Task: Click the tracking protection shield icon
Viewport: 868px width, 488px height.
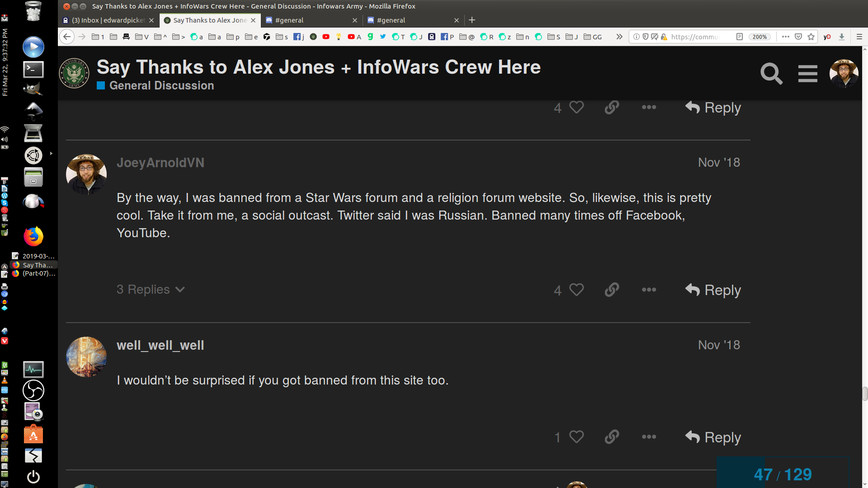Action: tap(646, 37)
